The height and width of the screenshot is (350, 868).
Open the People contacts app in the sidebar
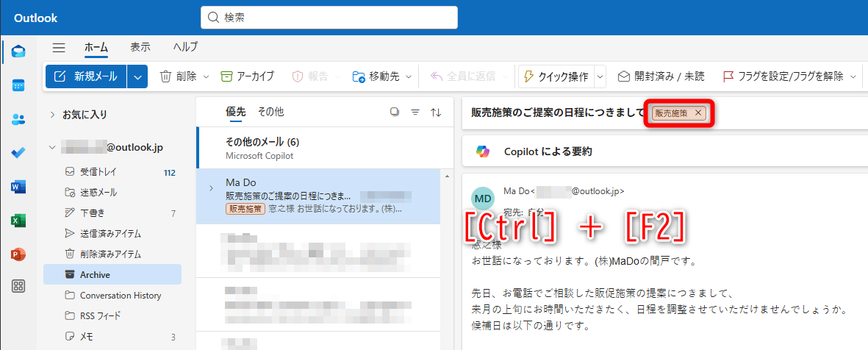[18, 119]
